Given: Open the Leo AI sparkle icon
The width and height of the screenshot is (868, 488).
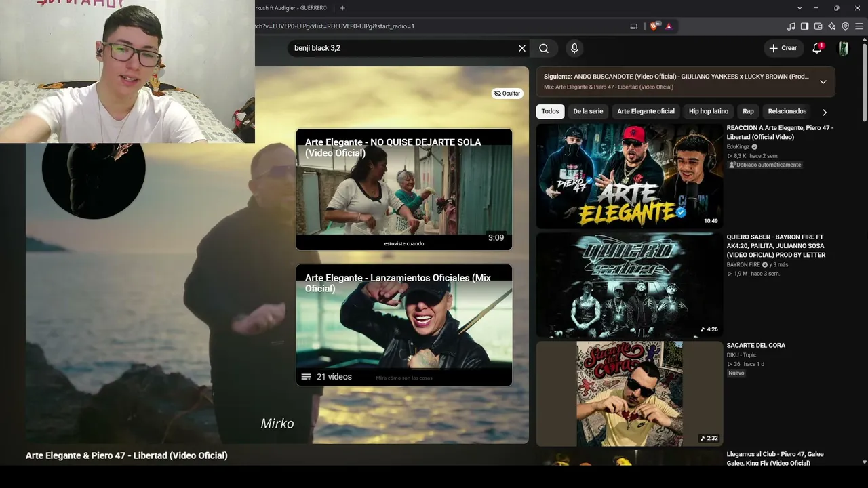Looking at the screenshot, I should [832, 26].
